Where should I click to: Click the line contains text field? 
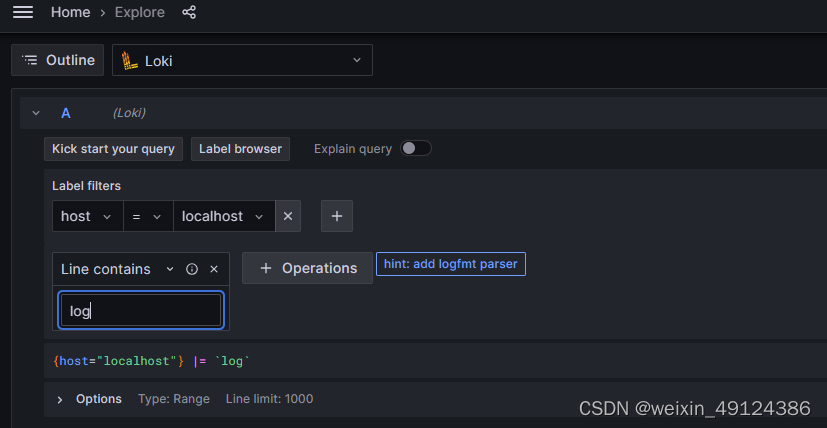(x=141, y=310)
